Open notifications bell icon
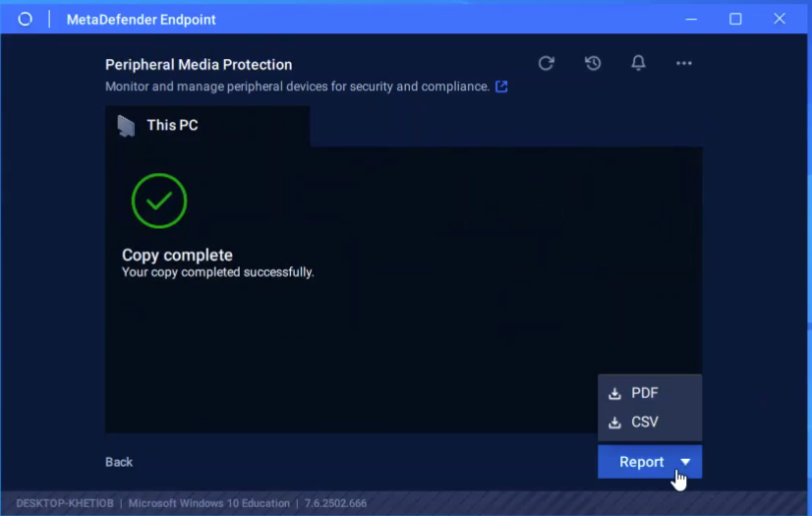Screen dimensions: 812x516 tap(638, 63)
